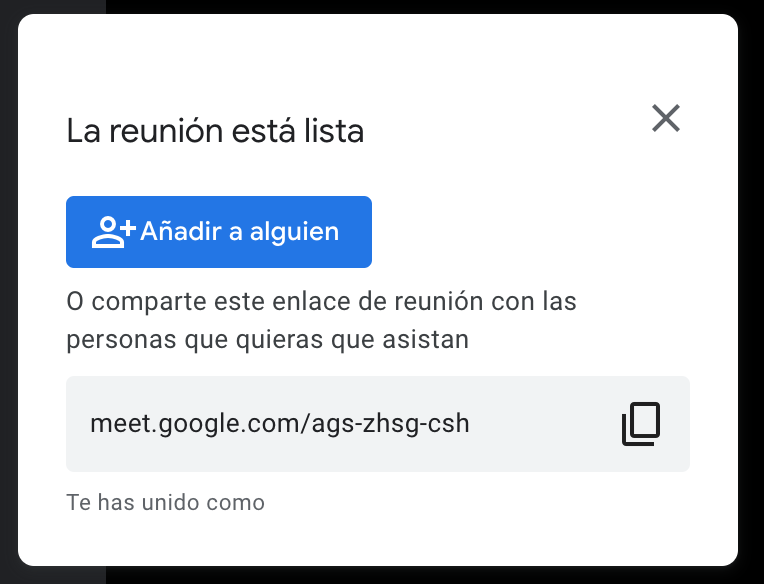The image size is (764, 584).
Task: Click the add-person icon on the blue button
Action: click(114, 232)
